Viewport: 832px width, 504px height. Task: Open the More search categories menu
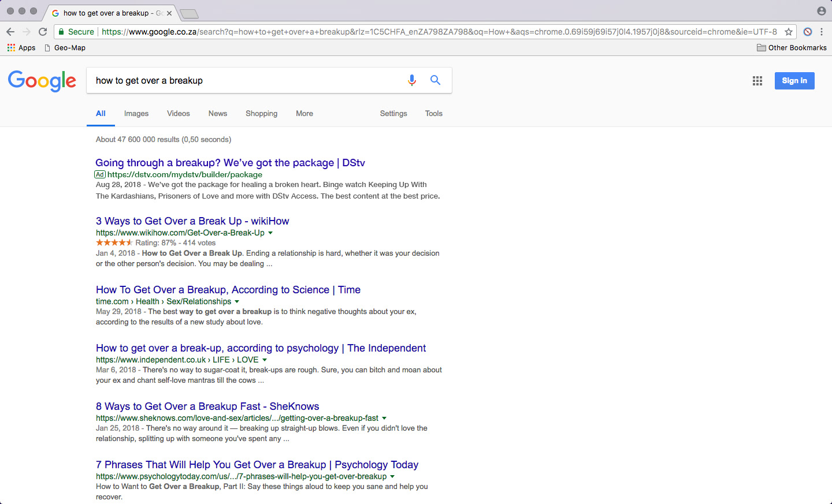[x=304, y=114]
